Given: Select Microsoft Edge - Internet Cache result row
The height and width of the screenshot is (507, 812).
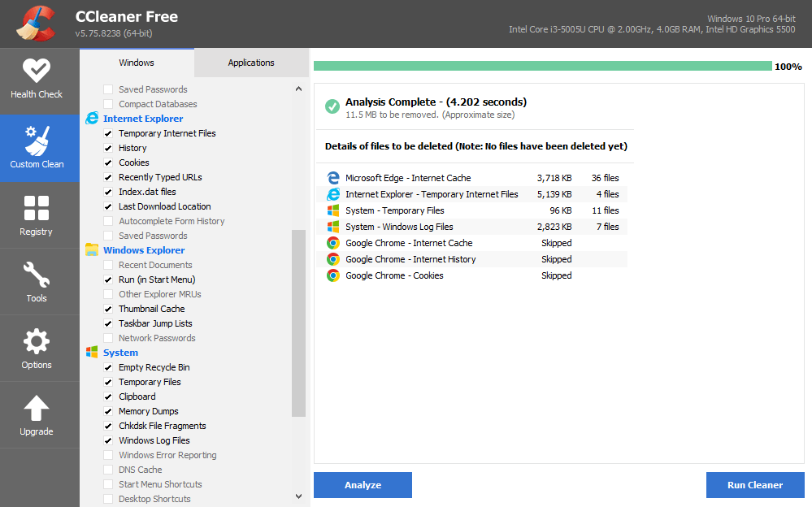Looking at the screenshot, I should (x=471, y=178).
